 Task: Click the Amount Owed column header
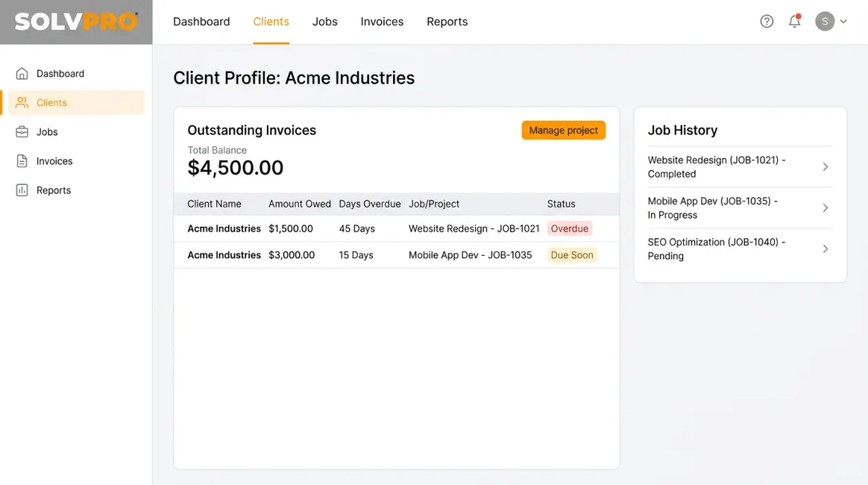[300, 204]
